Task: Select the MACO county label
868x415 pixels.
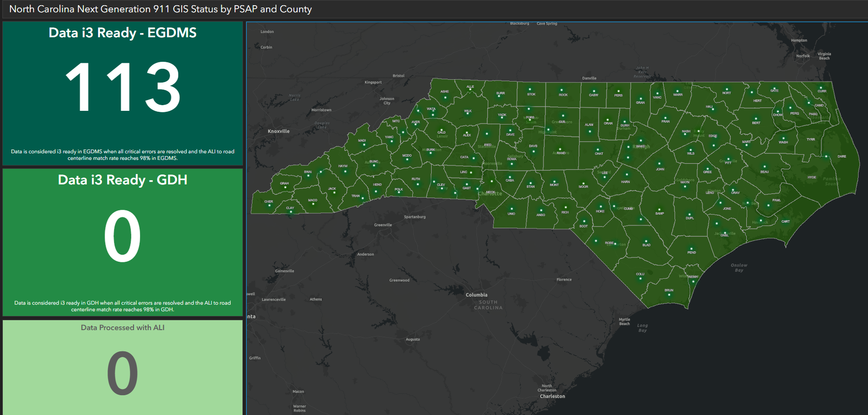Action: (x=312, y=200)
